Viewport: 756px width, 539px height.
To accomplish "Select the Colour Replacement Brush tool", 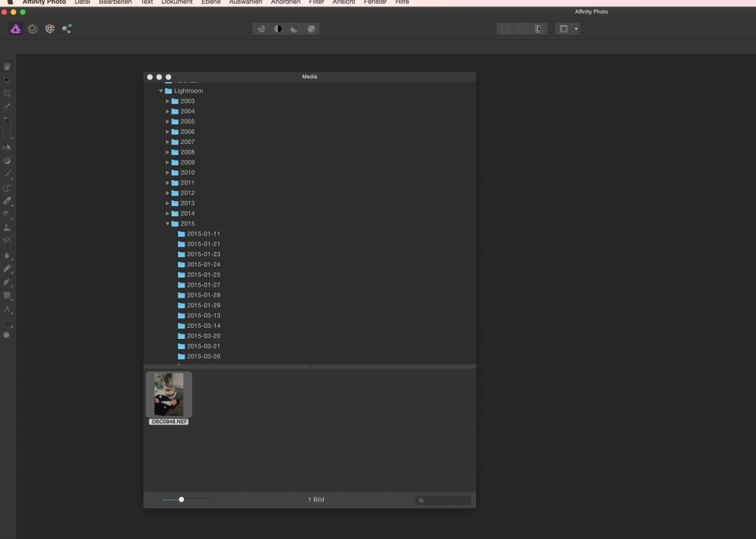I will point(7,188).
